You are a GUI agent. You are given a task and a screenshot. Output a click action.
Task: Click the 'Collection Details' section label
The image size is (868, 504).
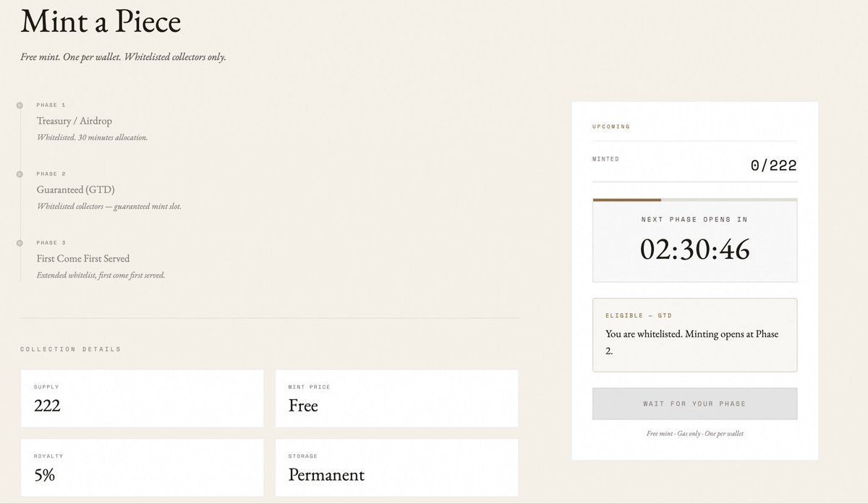tap(70, 349)
